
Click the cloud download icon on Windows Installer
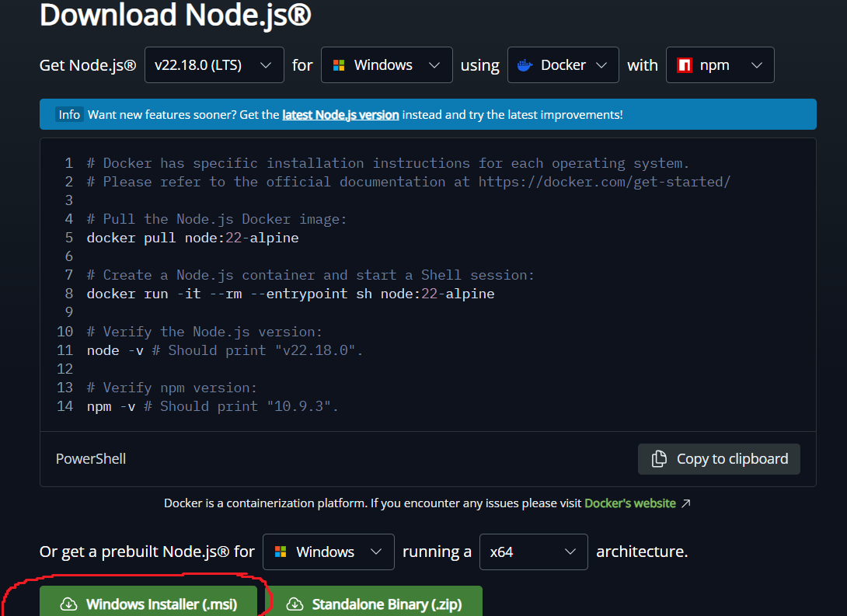pos(68,604)
